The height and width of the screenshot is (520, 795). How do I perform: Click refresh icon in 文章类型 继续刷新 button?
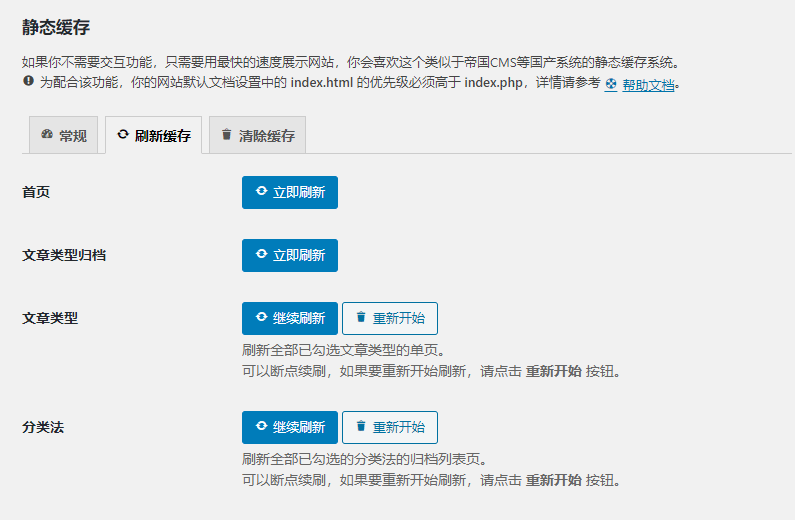(261, 317)
